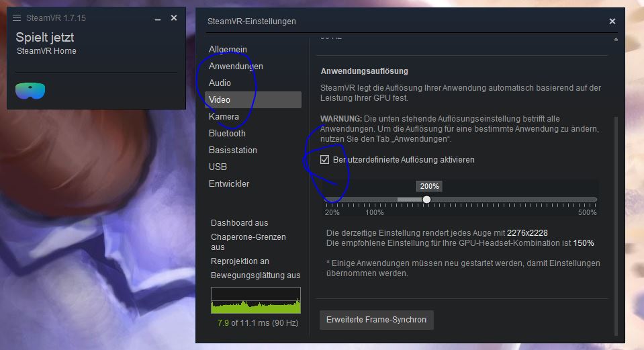Click the resolution slider handle at 200%
Screen dimensions: 644x350
click(426, 200)
